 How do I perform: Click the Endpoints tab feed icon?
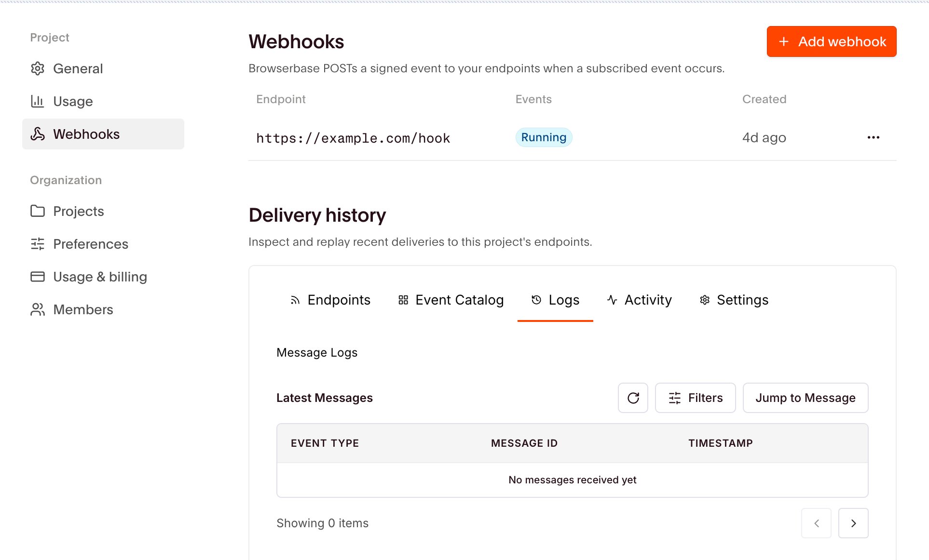[295, 300]
